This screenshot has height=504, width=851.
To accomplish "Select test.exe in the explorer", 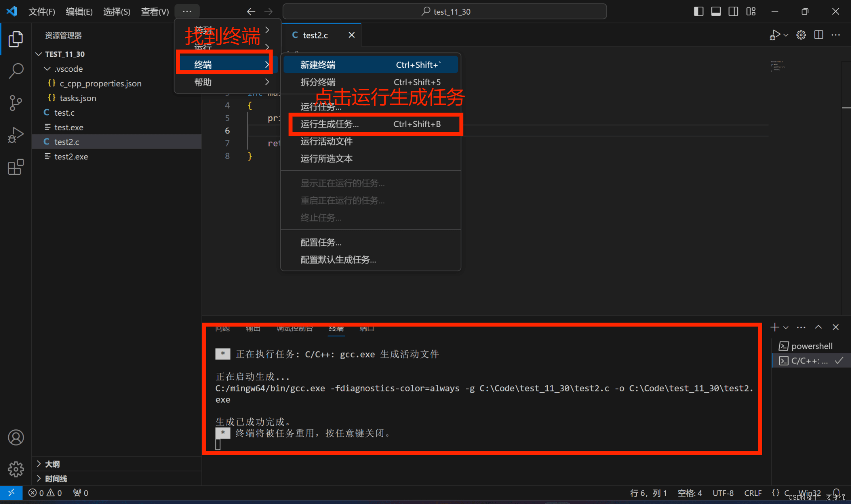I will (x=117, y=127).
